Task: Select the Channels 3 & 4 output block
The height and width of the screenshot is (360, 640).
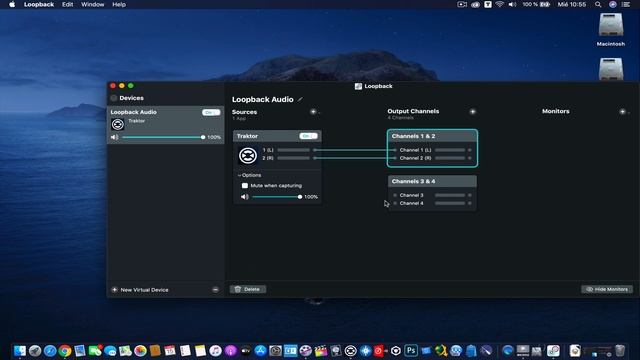Action: coord(432,193)
